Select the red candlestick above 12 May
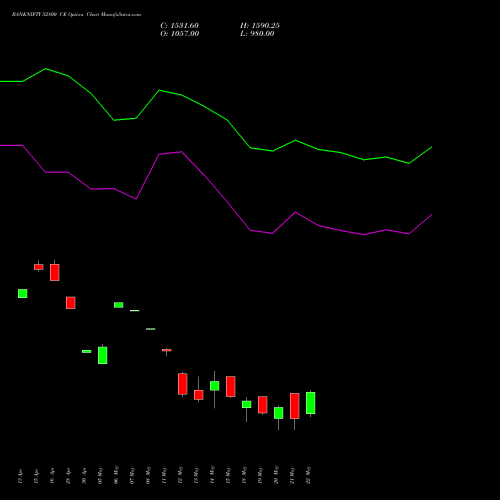This screenshot has width=500, height=500. [183, 384]
